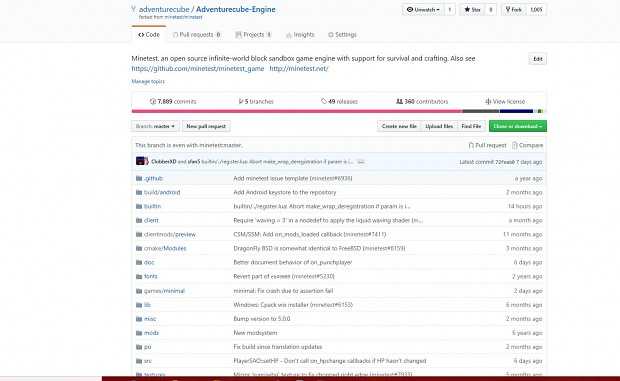Fork this repository
This screenshot has height=381, width=620.
513,9
